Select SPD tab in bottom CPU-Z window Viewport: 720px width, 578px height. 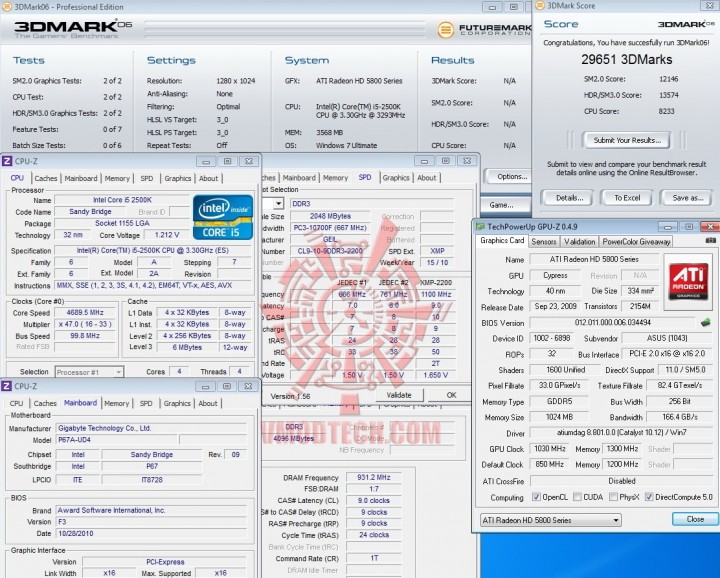[146, 403]
